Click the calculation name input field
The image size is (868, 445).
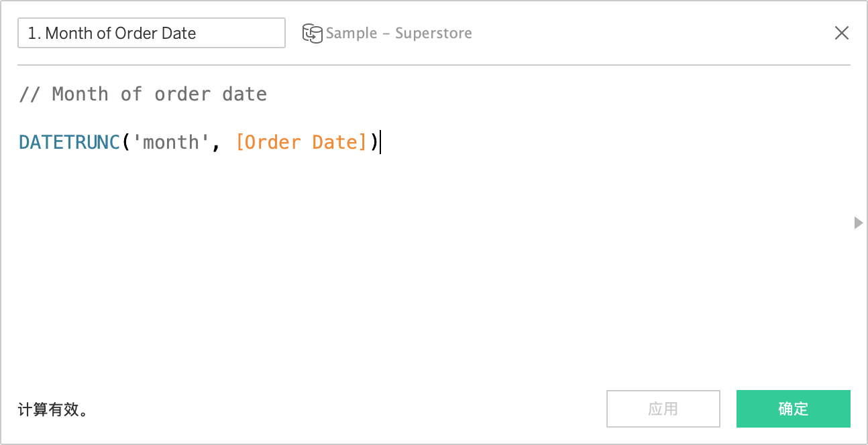point(152,34)
